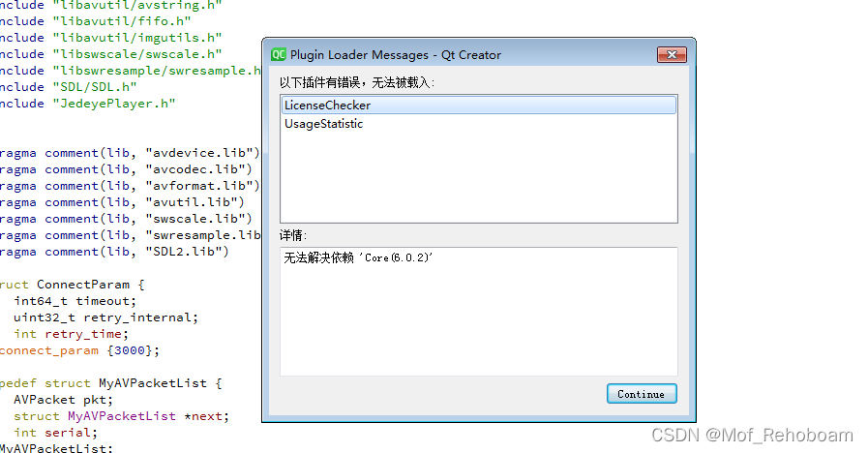868x453 pixels.
Task: Click the details text about Core(6.0.2)
Action: 358,257
